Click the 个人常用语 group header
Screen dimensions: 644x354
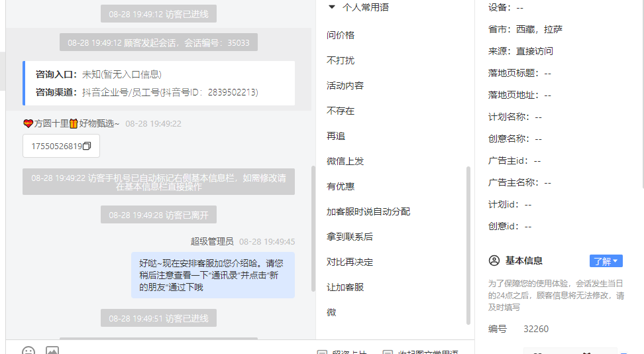tap(366, 7)
